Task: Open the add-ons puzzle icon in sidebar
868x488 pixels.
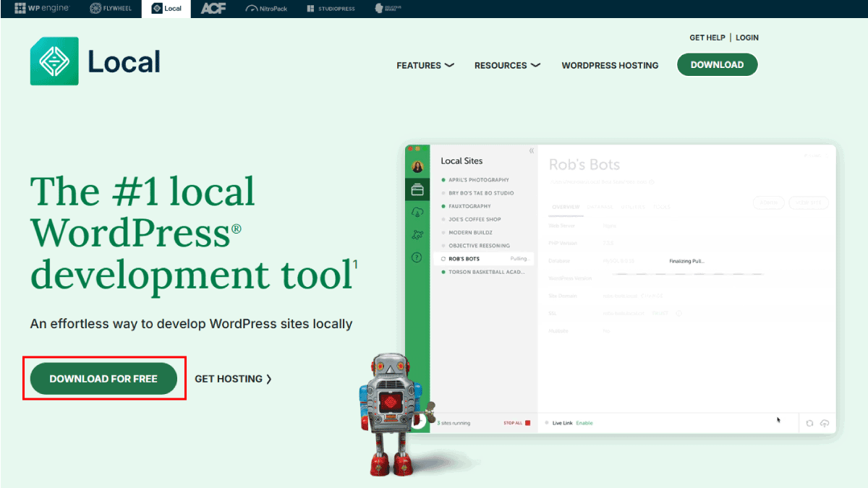Action: 417,235
